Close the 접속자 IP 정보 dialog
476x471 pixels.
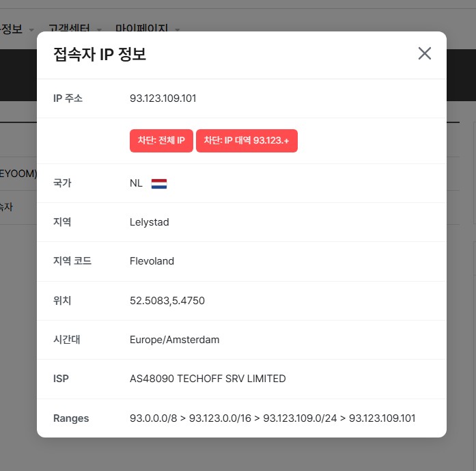425,53
